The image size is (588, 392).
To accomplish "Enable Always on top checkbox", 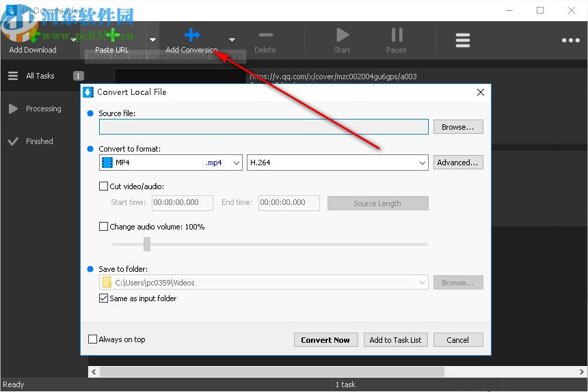I will [92, 339].
